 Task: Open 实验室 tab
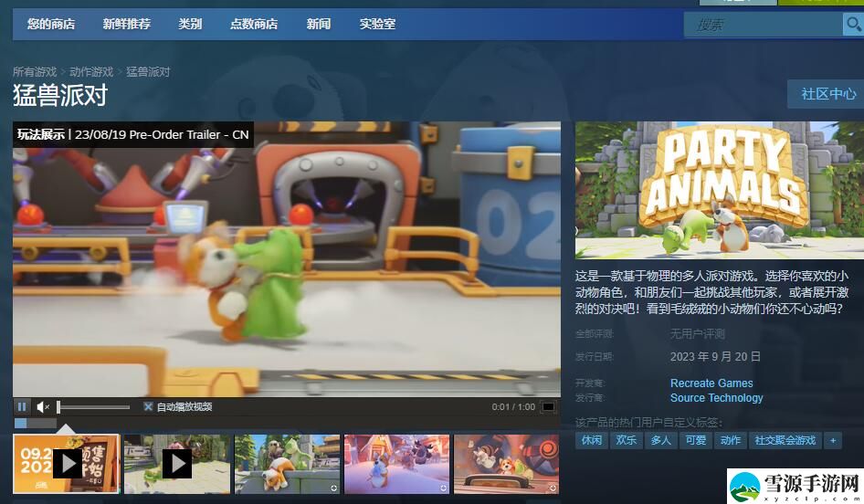coord(377,24)
